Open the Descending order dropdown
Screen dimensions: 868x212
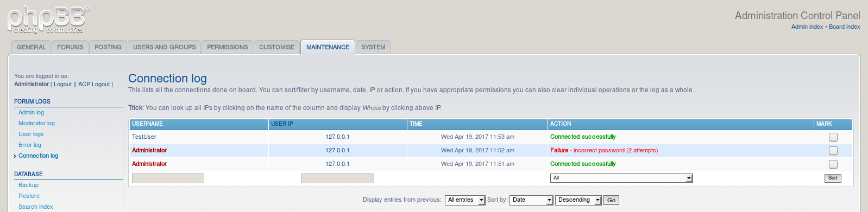coord(578,200)
